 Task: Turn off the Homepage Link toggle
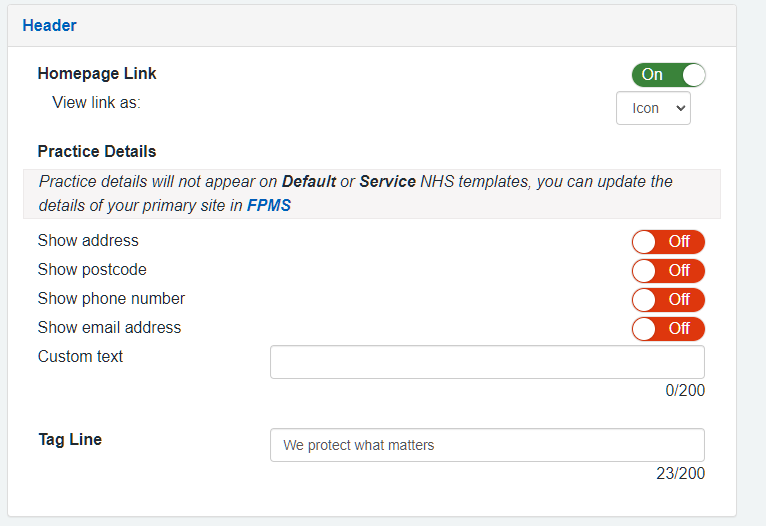coord(668,75)
